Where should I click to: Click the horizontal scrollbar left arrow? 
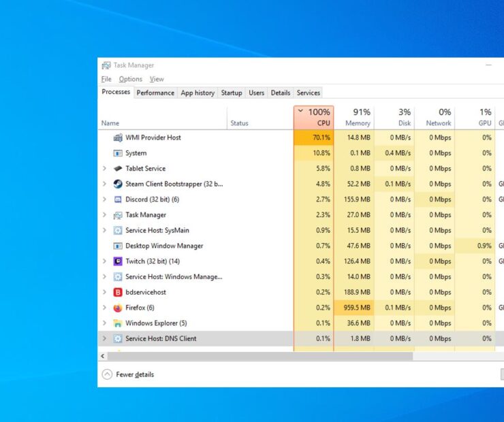pyautogui.click(x=103, y=356)
